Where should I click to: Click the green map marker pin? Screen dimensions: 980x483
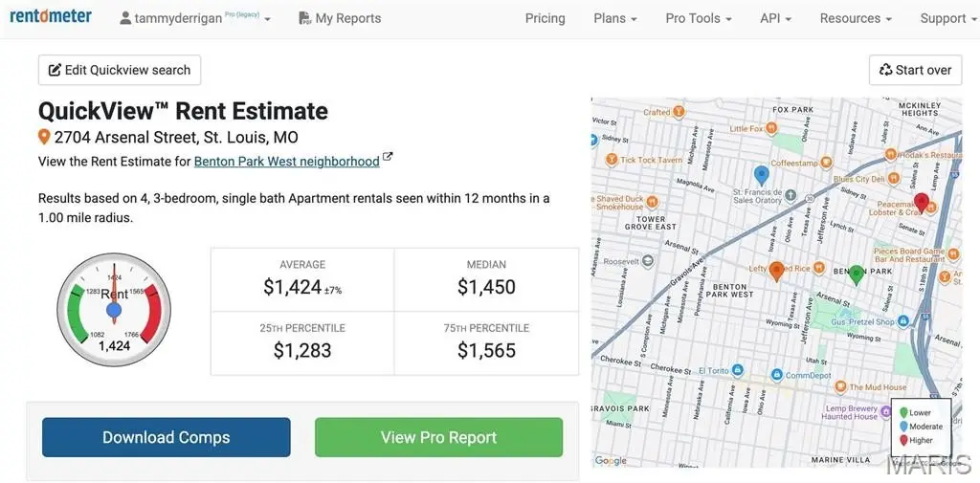pyautogui.click(x=857, y=274)
